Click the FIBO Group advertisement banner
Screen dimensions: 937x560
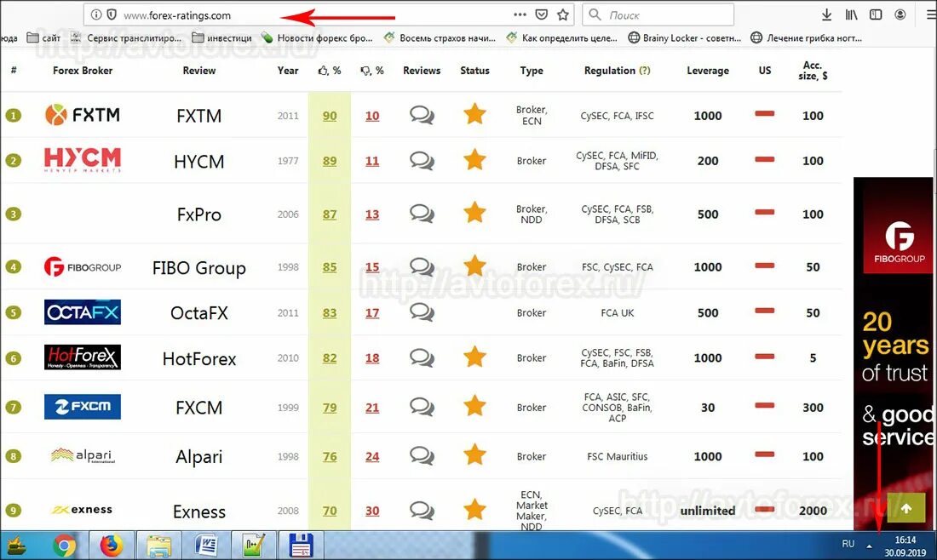tap(894, 352)
